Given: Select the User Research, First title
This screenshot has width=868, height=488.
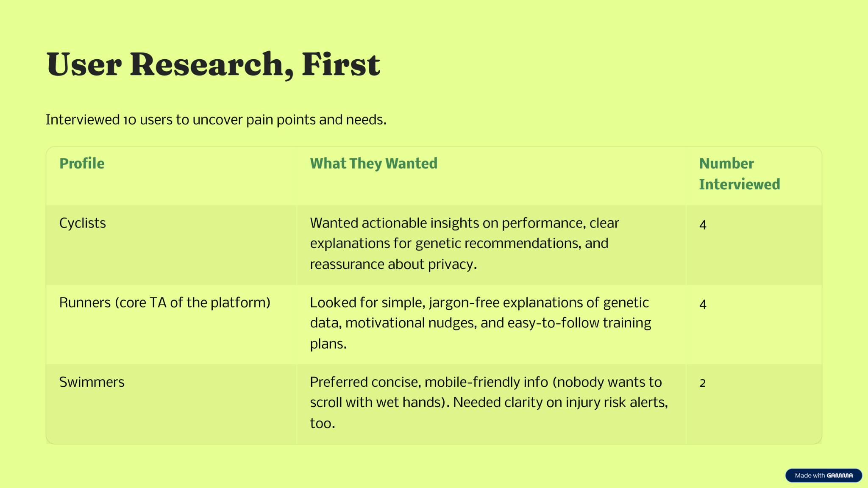Looking at the screenshot, I should 213,64.
